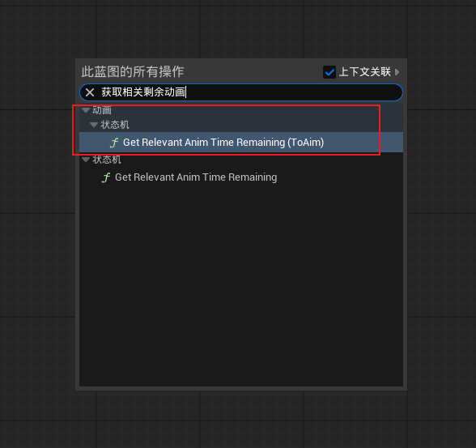This screenshot has height=448, width=476.
Task: Select Get Relevant Anim Time Remaining (ToAim)
Action: point(241,142)
